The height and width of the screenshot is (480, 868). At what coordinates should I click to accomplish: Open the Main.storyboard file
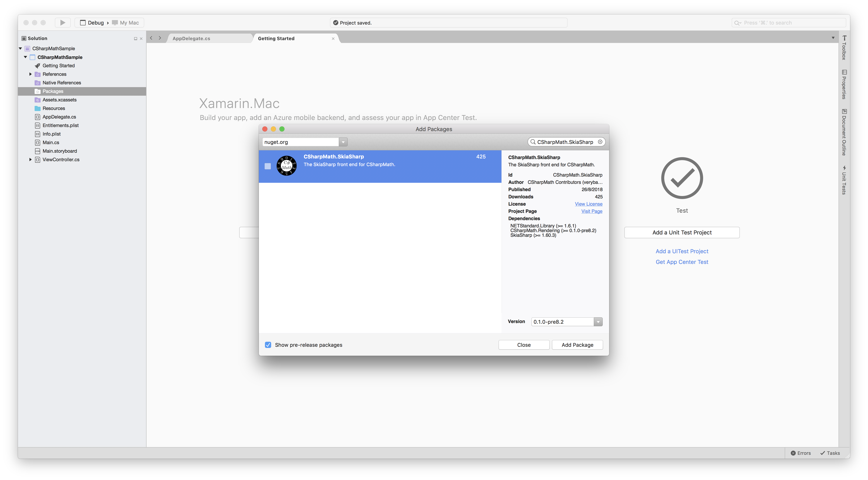(x=60, y=151)
